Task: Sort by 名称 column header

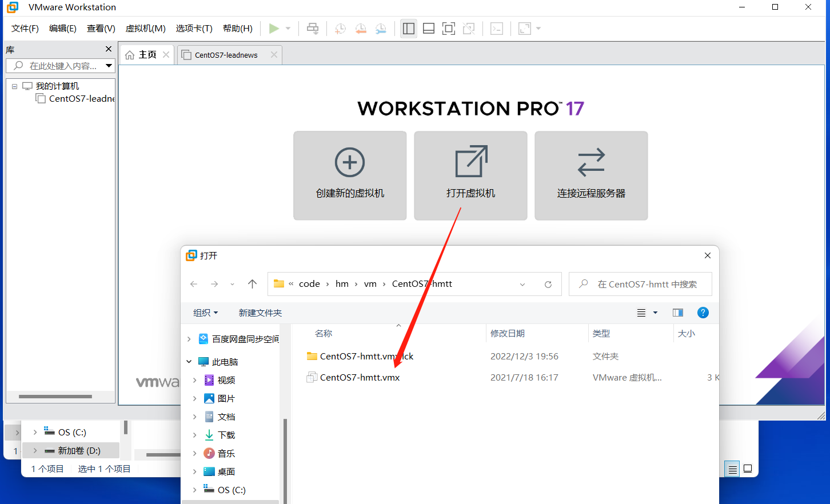Action: point(324,333)
